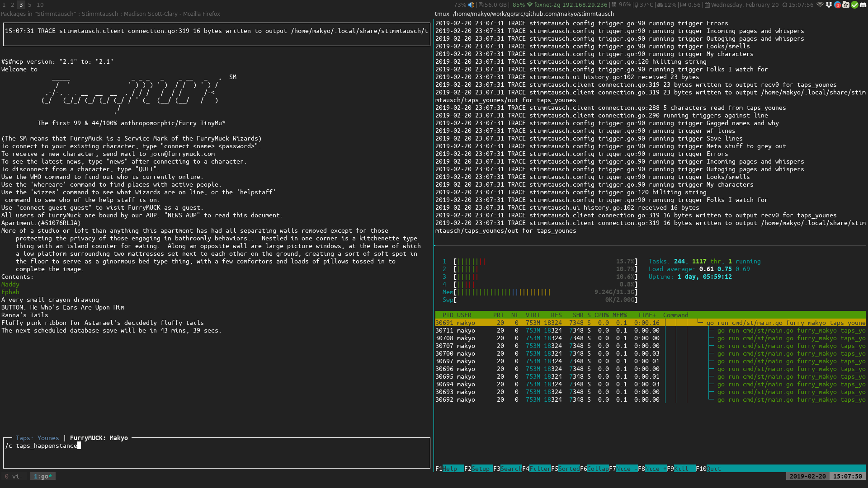Click the trace log box atop the client
The width and height of the screenshot is (868, 488).
[x=217, y=35]
